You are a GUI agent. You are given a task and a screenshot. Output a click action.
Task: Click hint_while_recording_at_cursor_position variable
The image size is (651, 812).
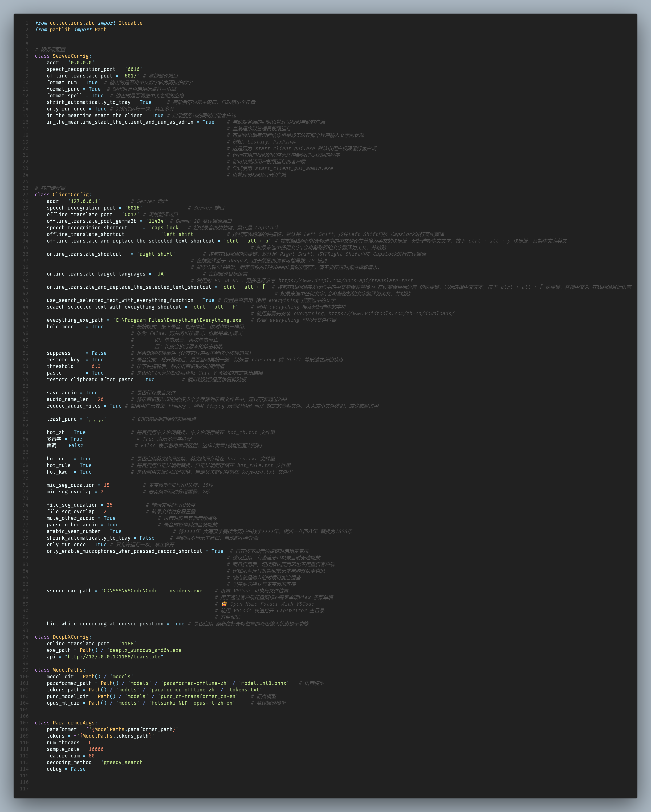pyautogui.click(x=105, y=624)
